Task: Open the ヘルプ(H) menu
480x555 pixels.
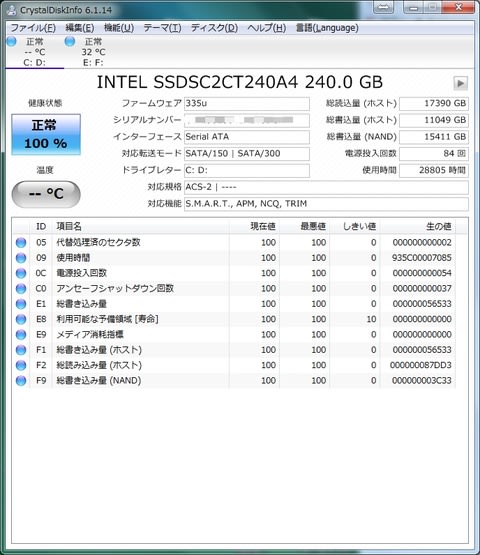Action: pyautogui.click(x=267, y=28)
